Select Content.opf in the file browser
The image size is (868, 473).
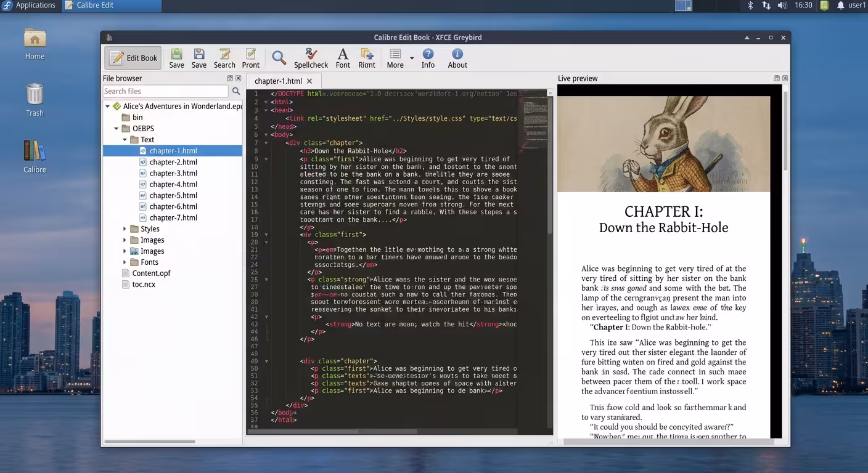pos(151,273)
